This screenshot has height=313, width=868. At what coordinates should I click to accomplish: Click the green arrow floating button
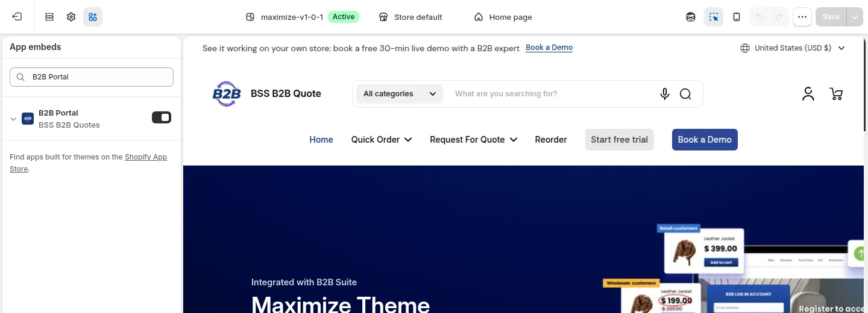coord(857,254)
